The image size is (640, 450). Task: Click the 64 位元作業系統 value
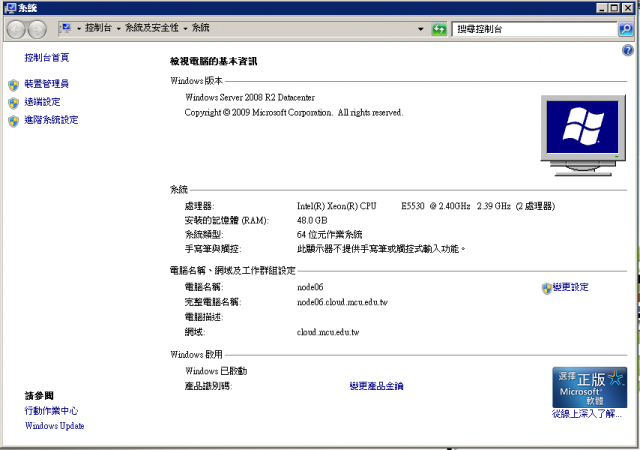click(x=329, y=234)
